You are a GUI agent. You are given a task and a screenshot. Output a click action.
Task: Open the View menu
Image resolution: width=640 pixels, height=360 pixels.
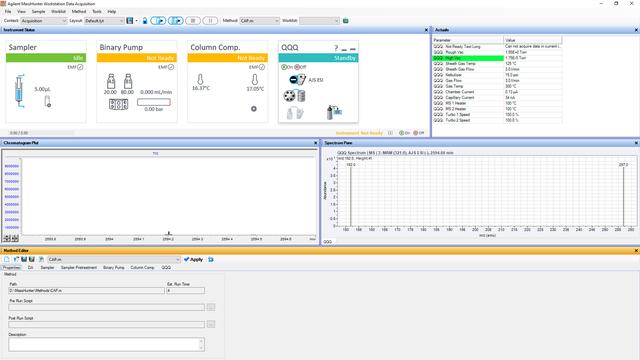[21, 11]
